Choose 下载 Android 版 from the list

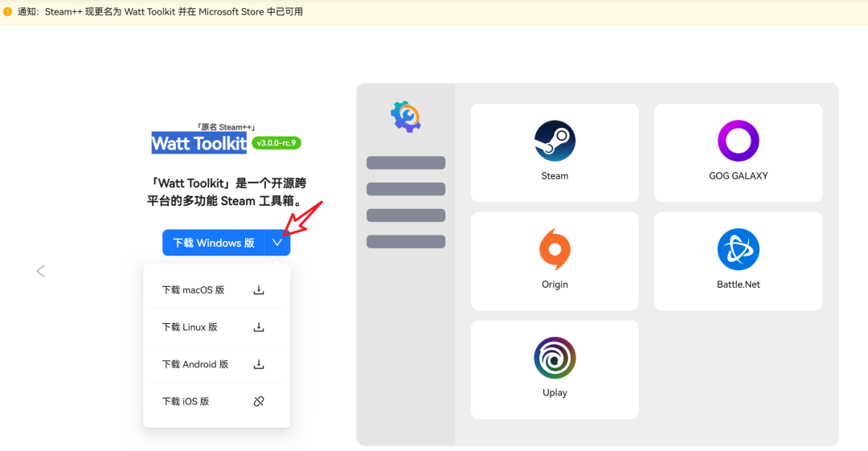pyautogui.click(x=195, y=364)
